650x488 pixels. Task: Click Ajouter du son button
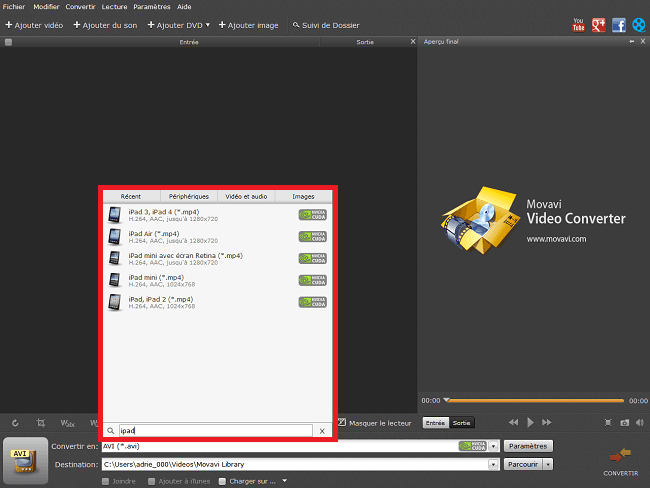click(105, 25)
